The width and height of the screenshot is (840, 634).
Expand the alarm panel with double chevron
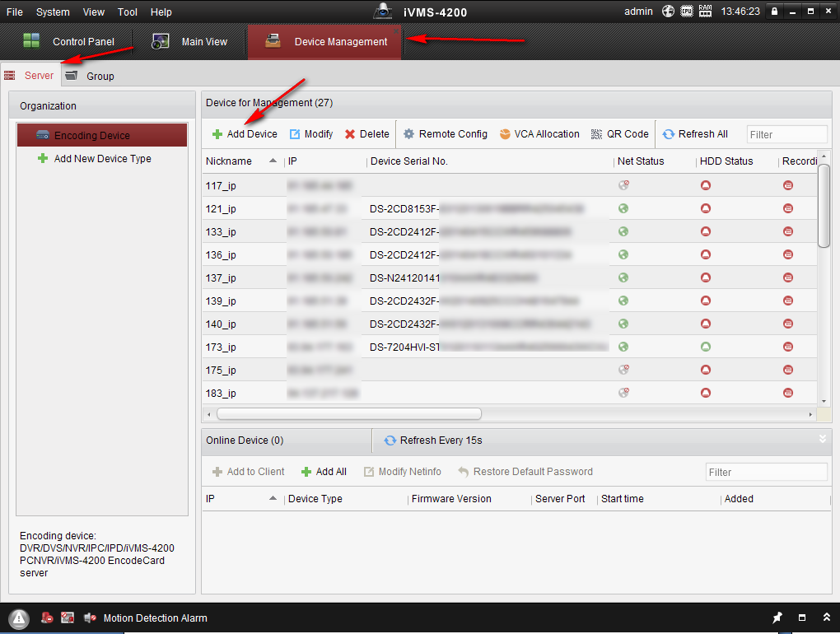point(826,618)
